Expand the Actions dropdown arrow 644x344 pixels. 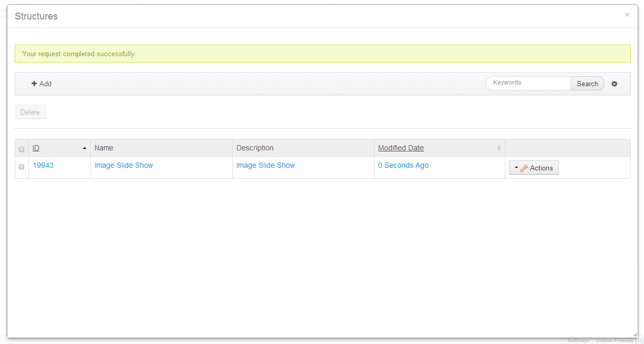[x=516, y=168]
